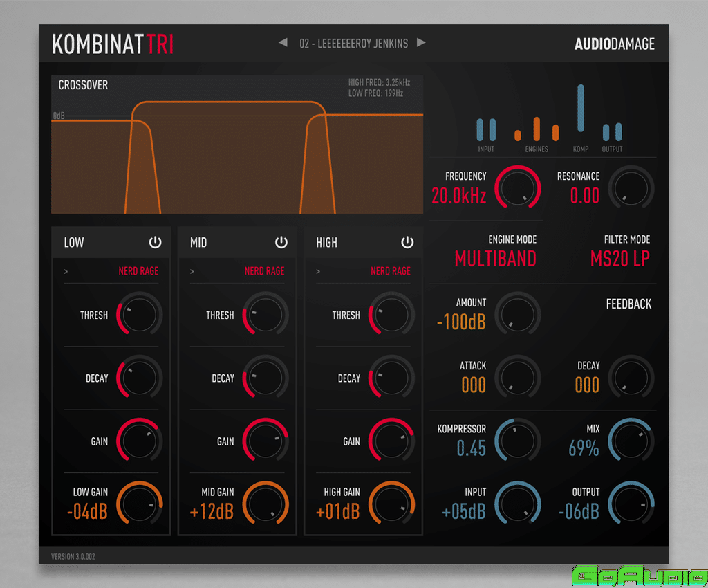Click the MS20 LP filter mode selector
708x588 pixels.
[x=619, y=258]
